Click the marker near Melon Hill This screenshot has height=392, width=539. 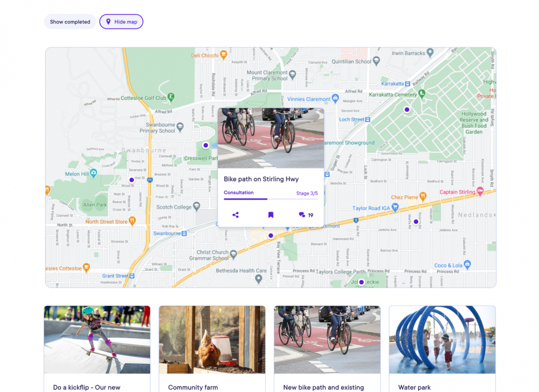click(131, 180)
